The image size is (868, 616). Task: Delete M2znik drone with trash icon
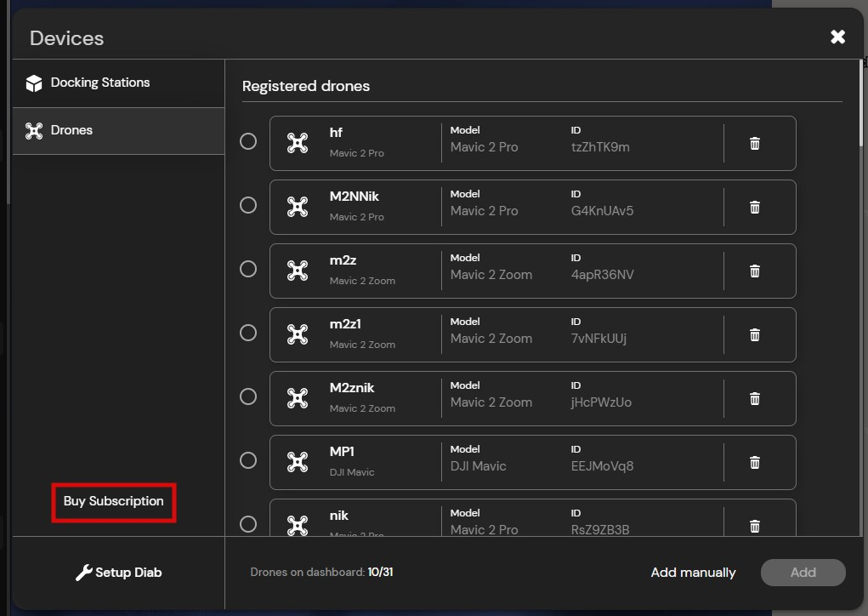point(754,399)
